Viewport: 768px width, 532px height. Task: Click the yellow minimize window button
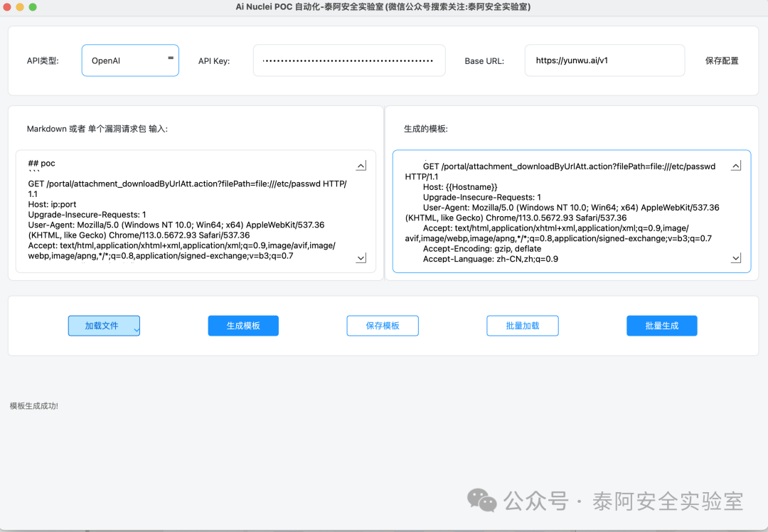tap(20, 7)
